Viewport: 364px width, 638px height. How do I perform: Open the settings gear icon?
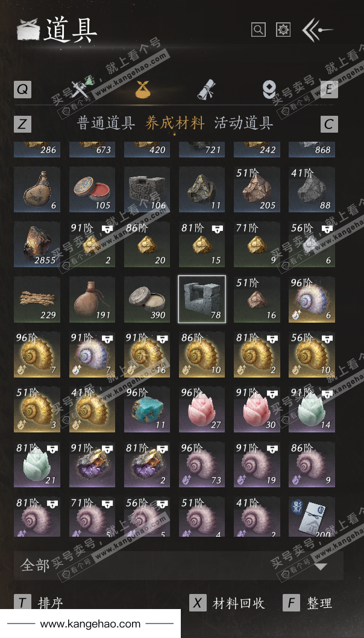tap(283, 30)
